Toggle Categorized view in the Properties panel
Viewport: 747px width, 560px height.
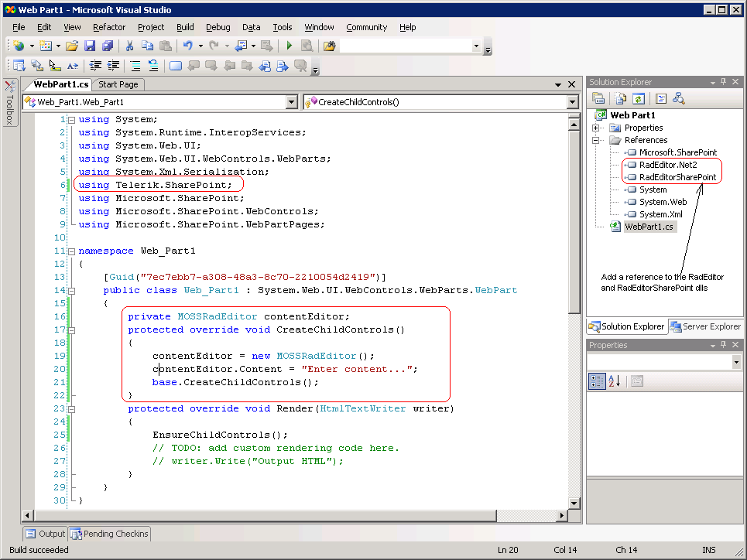597,381
